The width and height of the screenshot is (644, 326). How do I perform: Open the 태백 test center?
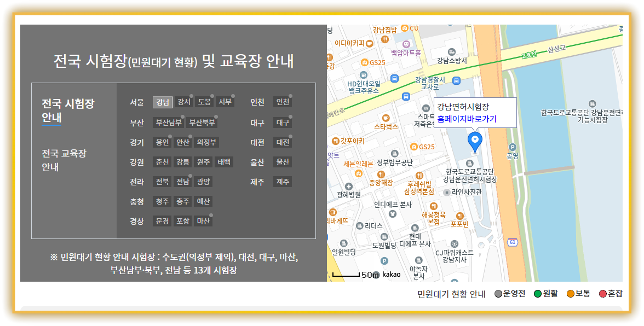(x=225, y=162)
